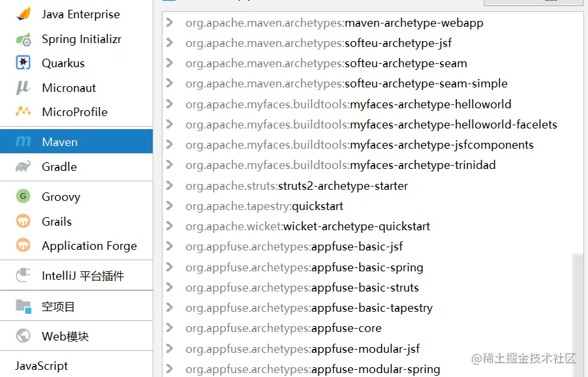Screen dimensions: 588x377
Task: Expand myfaces-archetype-helloworld-facelets node
Action: coord(170,124)
